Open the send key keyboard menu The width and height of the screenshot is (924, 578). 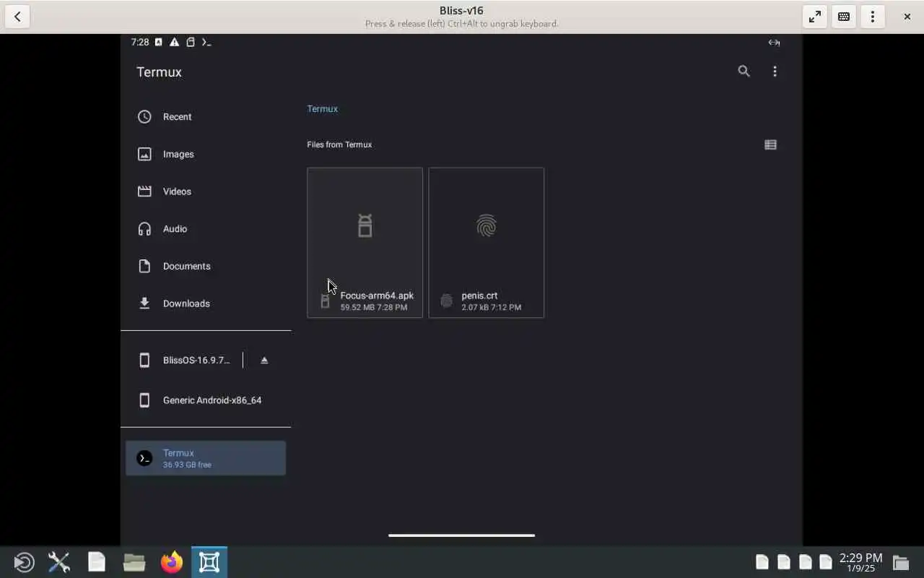(844, 17)
